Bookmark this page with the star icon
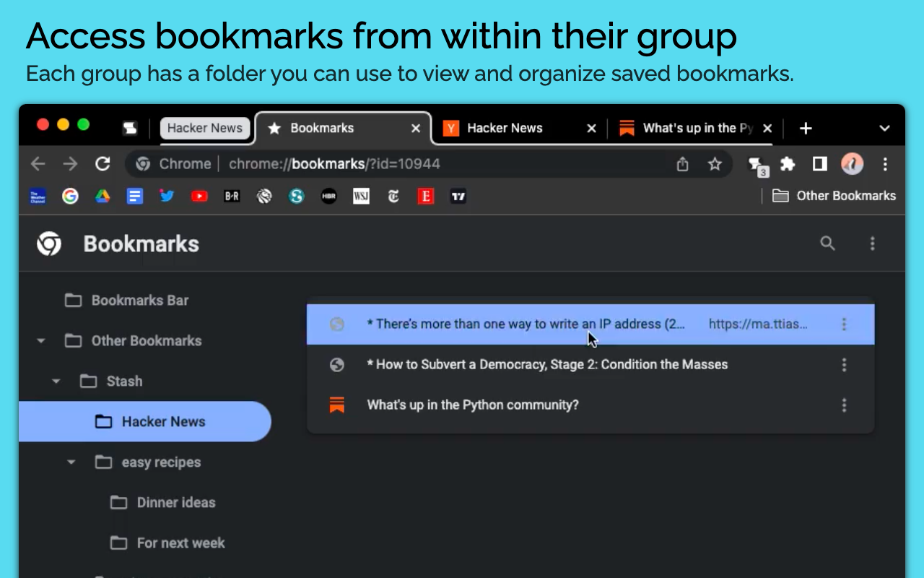This screenshot has width=924, height=578. (715, 164)
